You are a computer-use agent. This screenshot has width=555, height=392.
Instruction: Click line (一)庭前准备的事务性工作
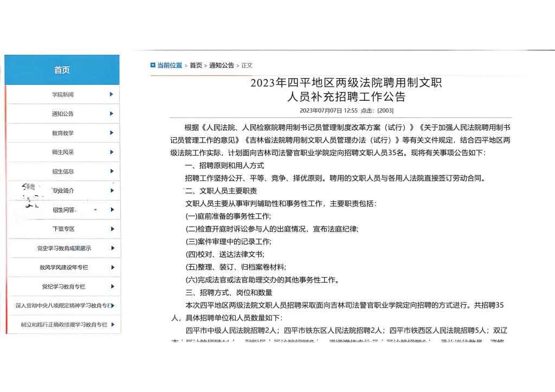pyautogui.click(x=228, y=216)
